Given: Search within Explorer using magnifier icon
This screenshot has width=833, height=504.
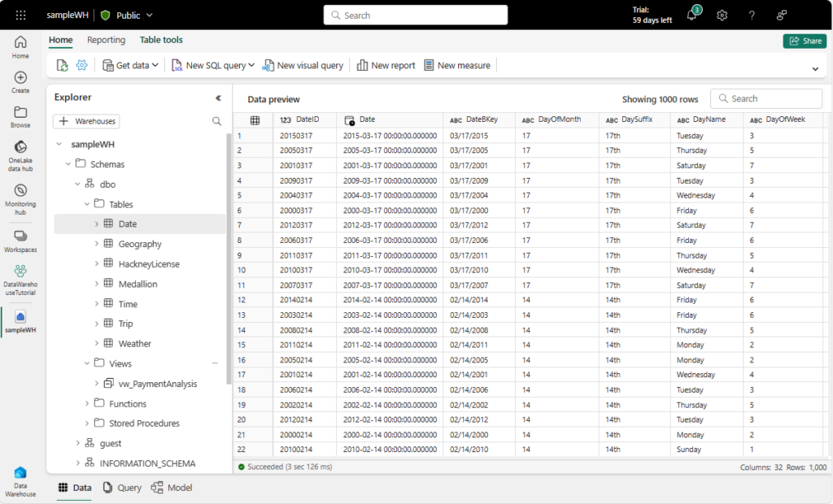Looking at the screenshot, I should pos(216,121).
